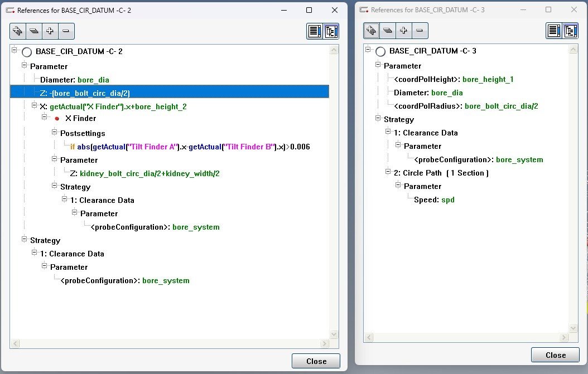Screen dimensions: 588x374
Task: Click horizontal scrollbar right arrow in C- 2 window
Action: [x=325, y=344]
